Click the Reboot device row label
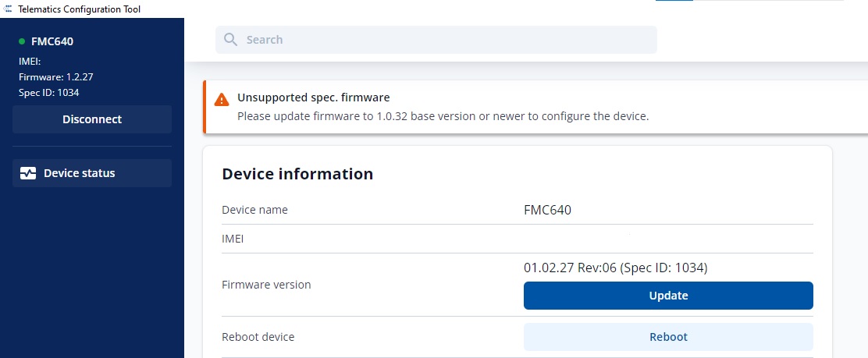This screenshot has height=358, width=868. (258, 337)
